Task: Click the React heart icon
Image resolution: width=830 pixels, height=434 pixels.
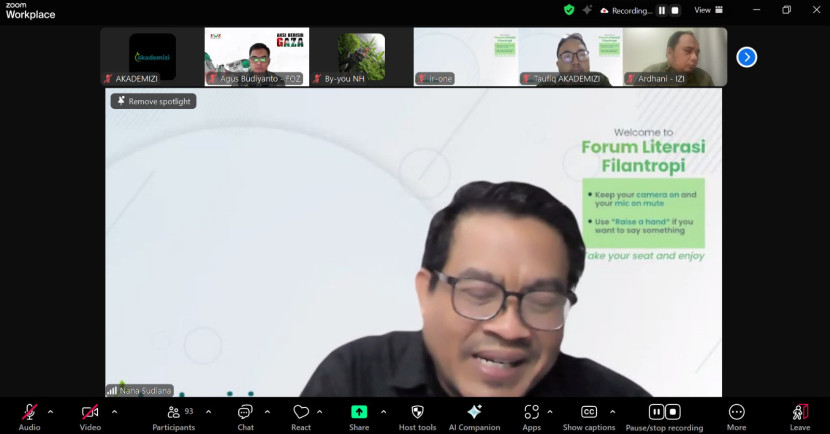Action: tap(301, 412)
